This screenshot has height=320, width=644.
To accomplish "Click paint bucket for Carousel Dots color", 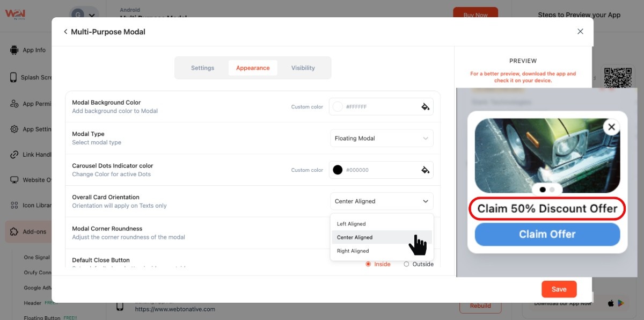I will [x=425, y=170].
